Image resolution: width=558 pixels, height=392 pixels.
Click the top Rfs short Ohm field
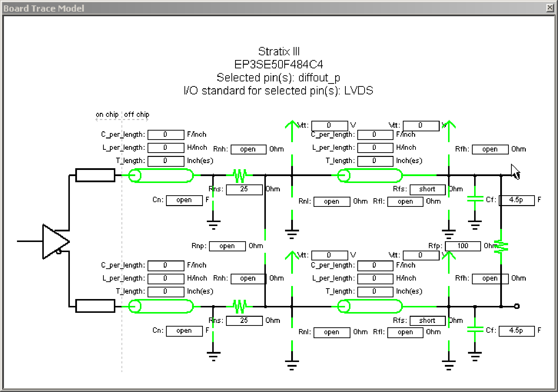[427, 189]
